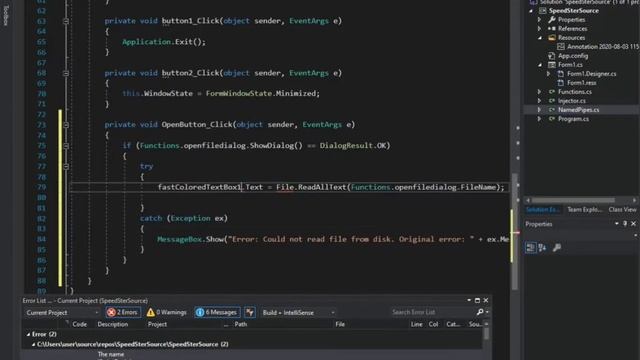Click the Injector.cs C# file icon

click(x=552, y=101)
